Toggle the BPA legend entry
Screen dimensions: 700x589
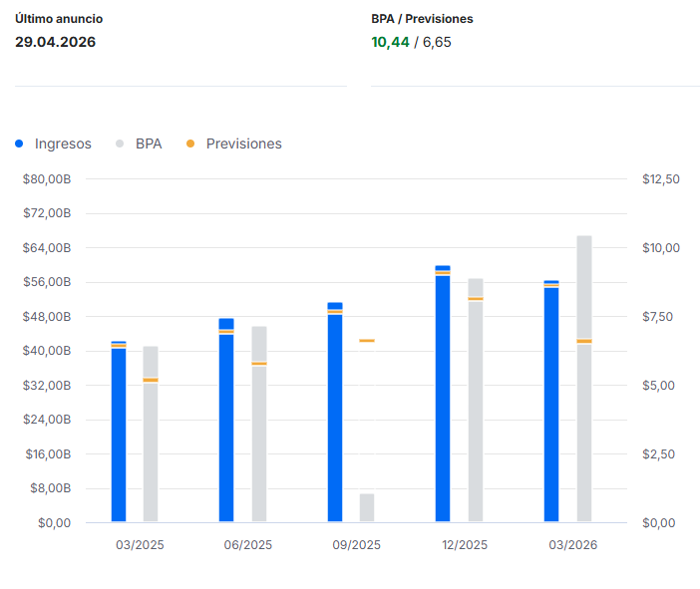coord(139,144)
